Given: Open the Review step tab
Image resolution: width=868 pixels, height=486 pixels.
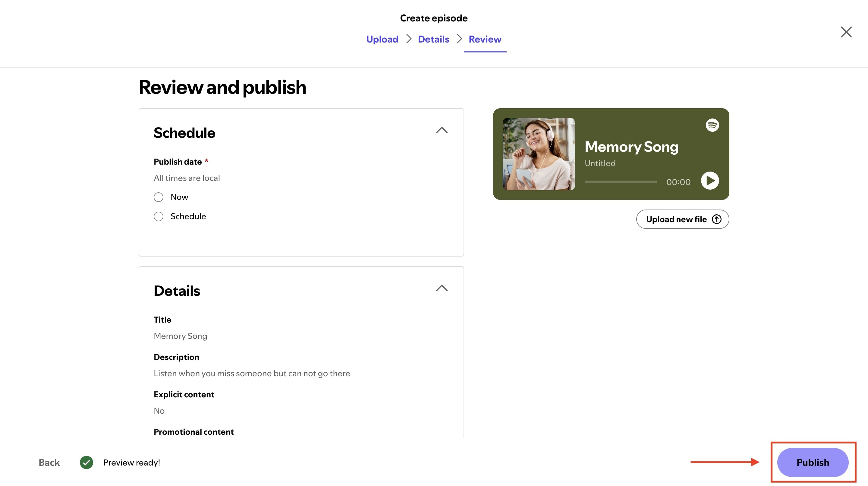Looking at the screenshot, I should (485, 39).
